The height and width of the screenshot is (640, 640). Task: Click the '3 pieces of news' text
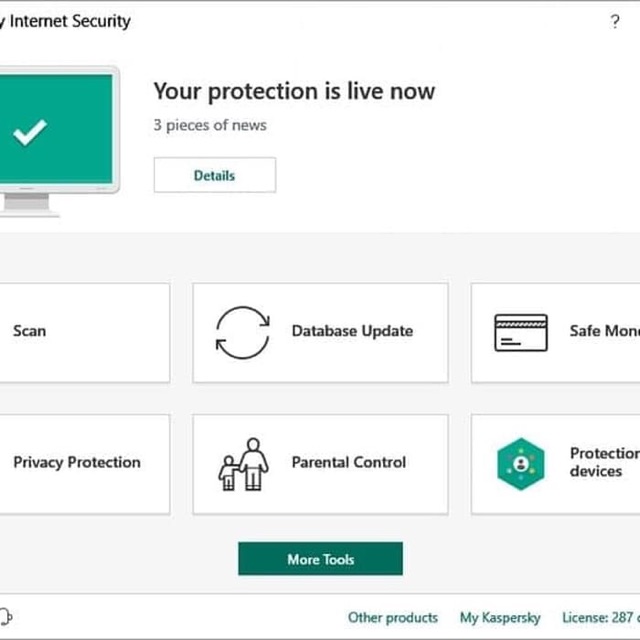coord(210,125)
